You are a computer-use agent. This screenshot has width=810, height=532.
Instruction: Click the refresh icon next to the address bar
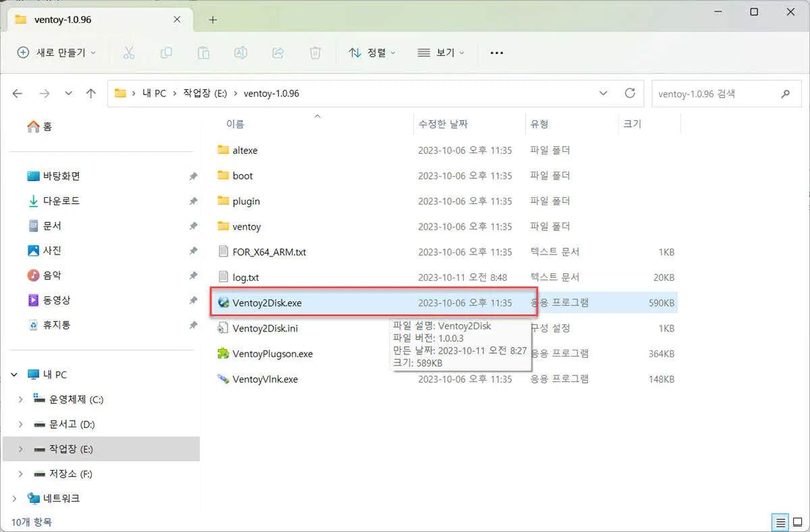(630, 93)
